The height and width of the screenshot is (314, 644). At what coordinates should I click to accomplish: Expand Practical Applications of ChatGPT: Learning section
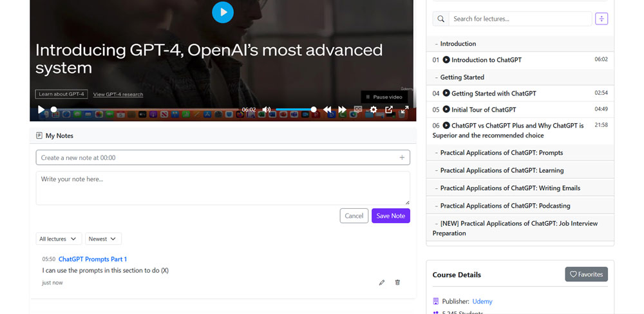[x=520, y=170]
